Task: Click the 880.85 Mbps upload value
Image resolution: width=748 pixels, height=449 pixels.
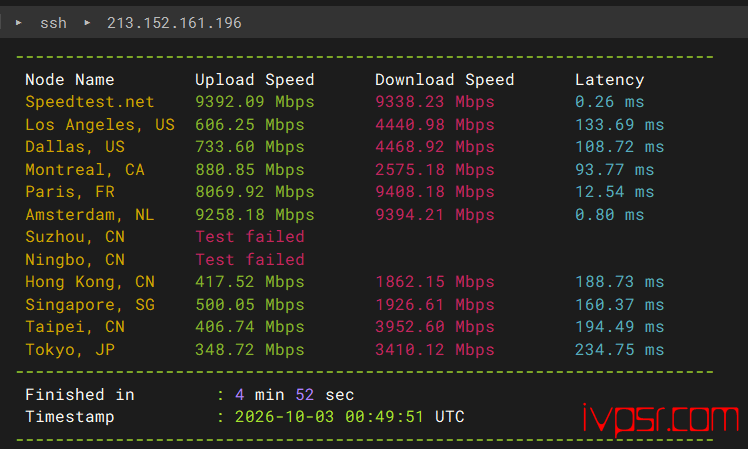Action: (250, 170)
